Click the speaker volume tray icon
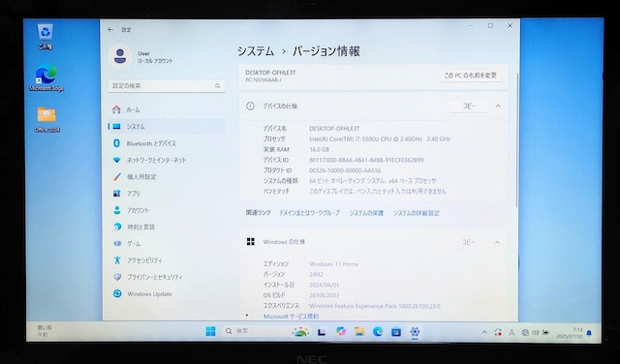Viewport: 620px width, 364px height. pos(536,332)
